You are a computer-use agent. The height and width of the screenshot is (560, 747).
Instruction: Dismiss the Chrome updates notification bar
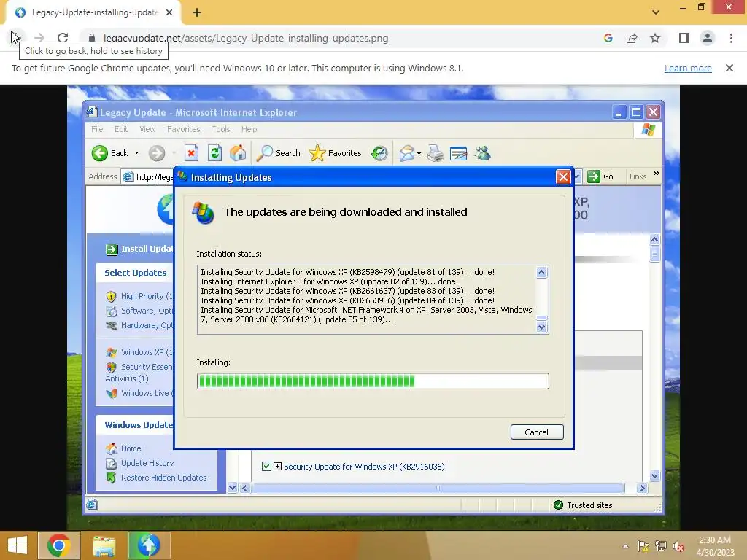[x=729, y=68]
